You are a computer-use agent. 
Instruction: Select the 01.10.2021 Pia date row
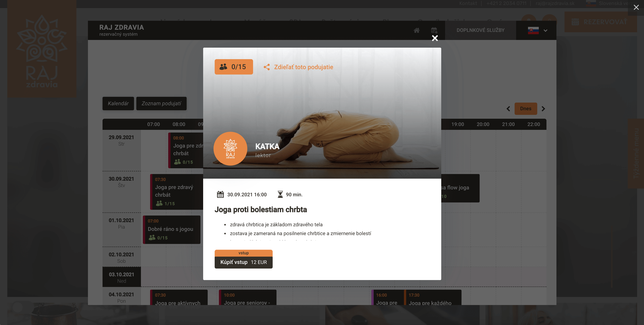122,230
